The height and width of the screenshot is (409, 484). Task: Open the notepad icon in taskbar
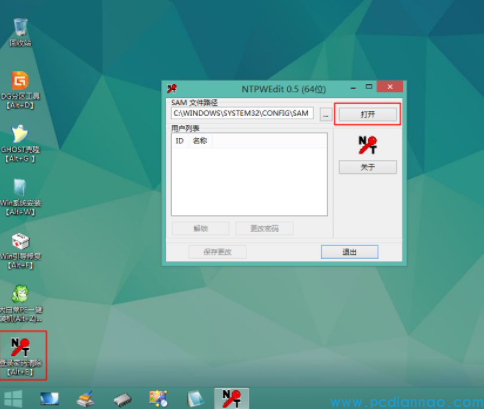click(x=195, y=399)
